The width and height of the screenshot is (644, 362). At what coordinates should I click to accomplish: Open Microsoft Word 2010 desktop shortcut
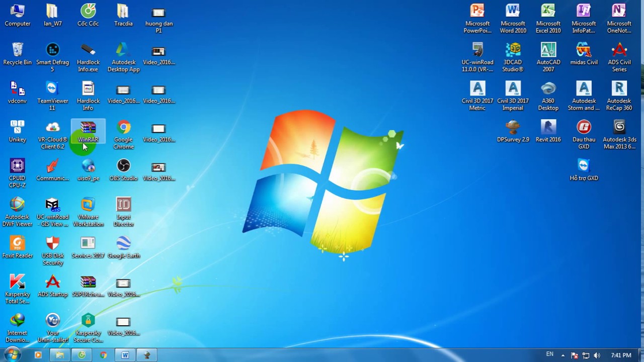tap(513, 19)
